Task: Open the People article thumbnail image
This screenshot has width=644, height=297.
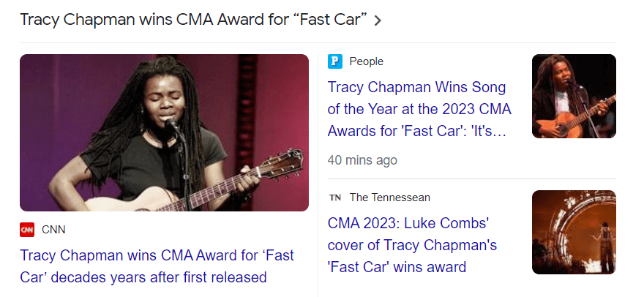Action: (574, 96)
